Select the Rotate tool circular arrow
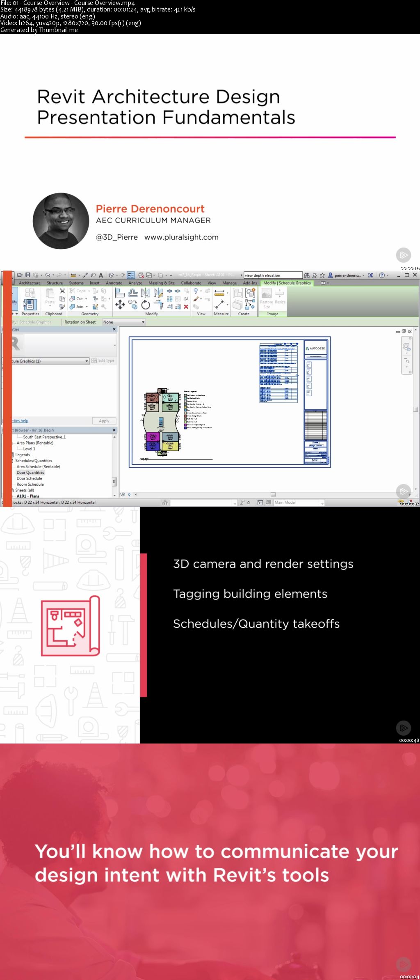Image resolution: width=420 pixels, height=980 pixels. click(146, 305)
